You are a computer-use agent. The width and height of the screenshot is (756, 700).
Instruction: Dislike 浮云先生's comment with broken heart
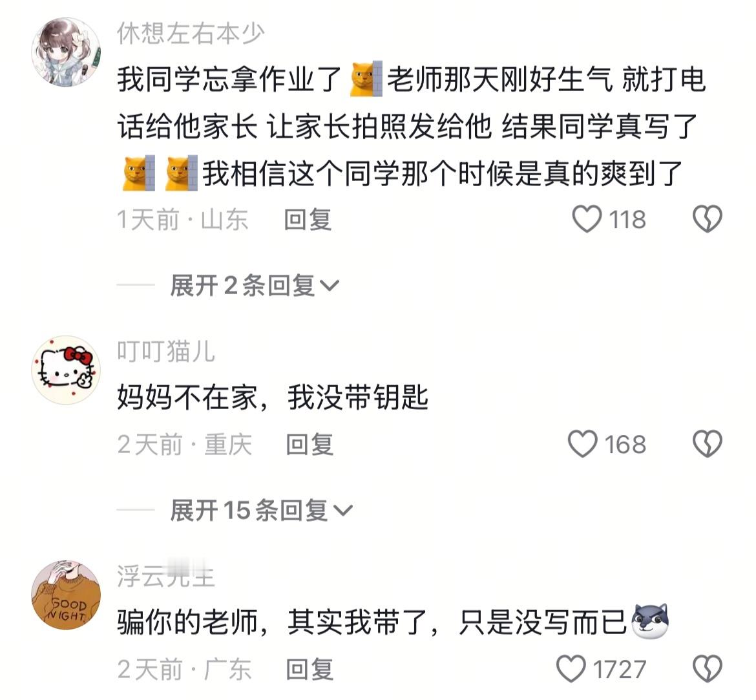point(708,668)
